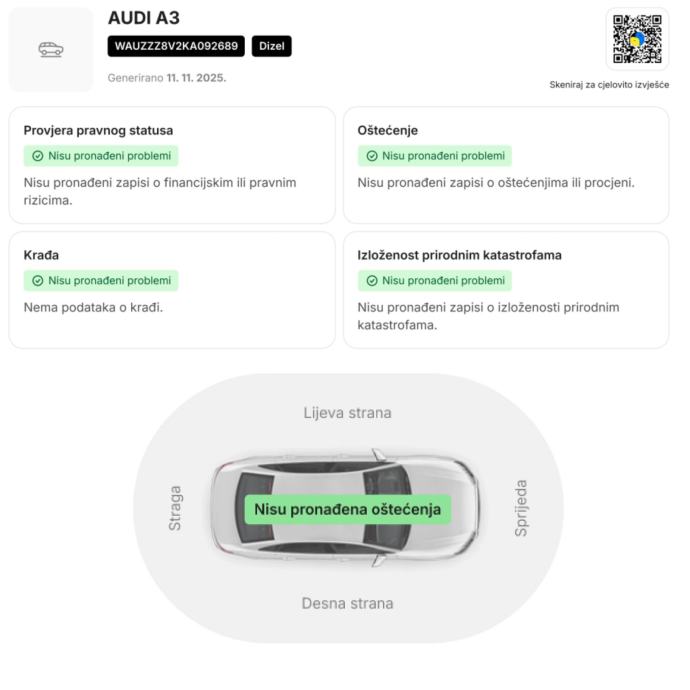Click the AUDI A3 title

(x=144, y=18)
